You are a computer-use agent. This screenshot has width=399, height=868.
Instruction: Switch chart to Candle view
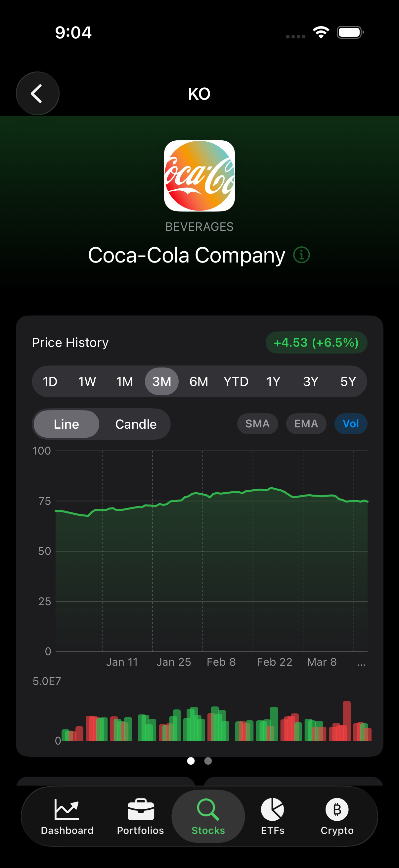point(136,424)
